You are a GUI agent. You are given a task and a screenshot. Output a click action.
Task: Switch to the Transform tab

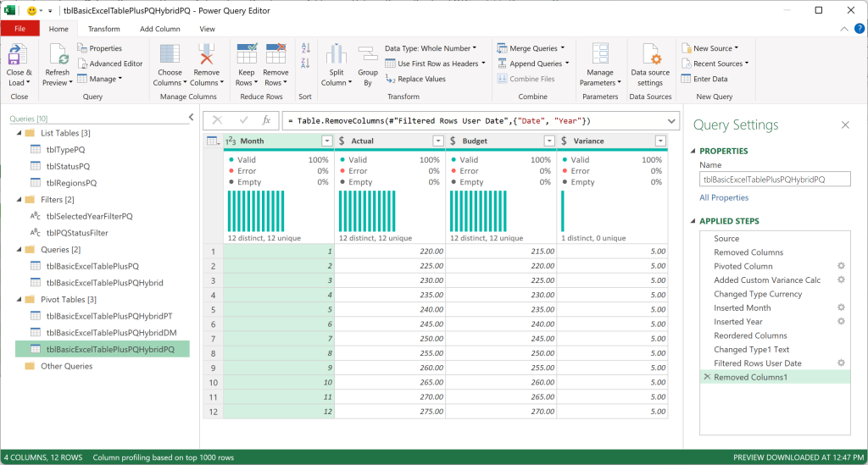click(103, 29)
